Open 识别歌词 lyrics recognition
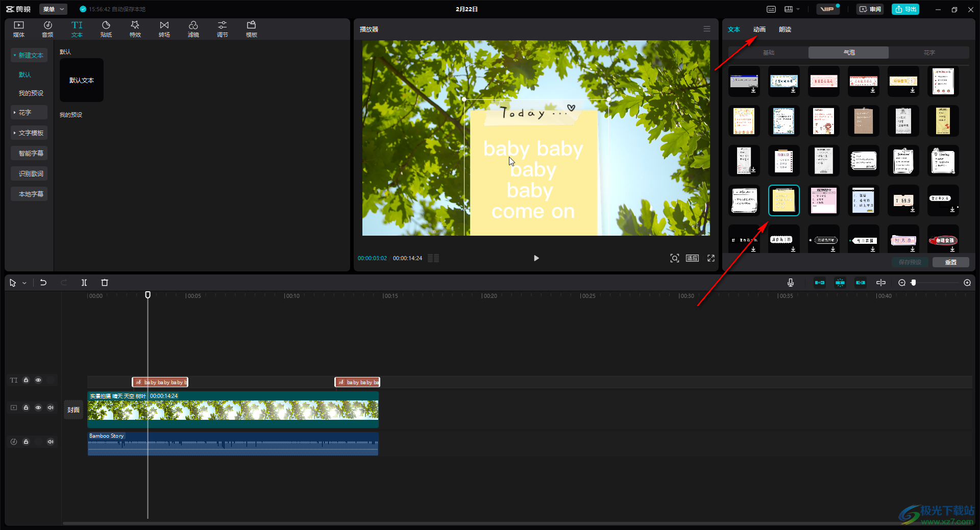 29,173
